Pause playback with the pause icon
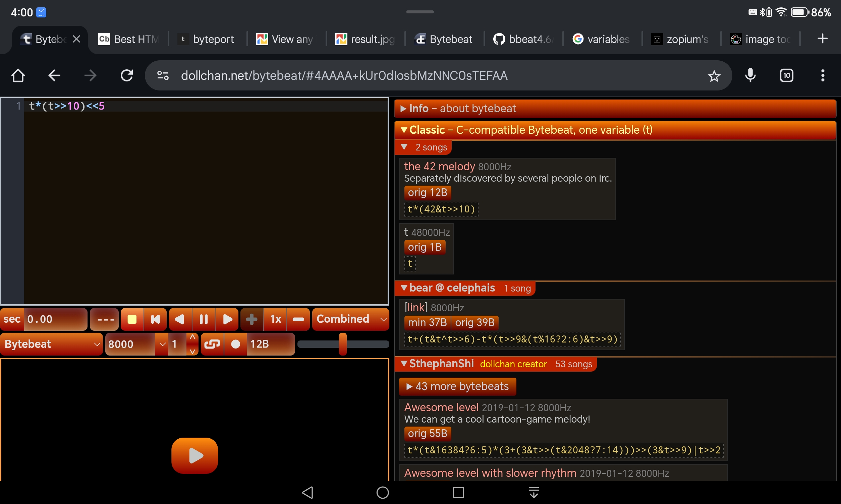This screenshot has width=841, height=504. tap(204, 319)
